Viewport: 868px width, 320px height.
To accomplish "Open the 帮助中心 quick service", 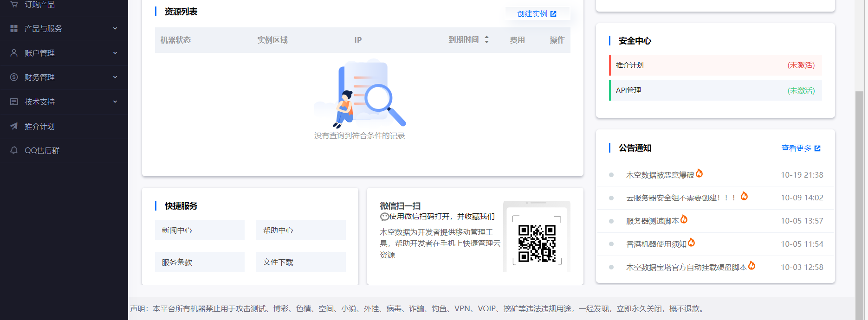I will [301, 230].
